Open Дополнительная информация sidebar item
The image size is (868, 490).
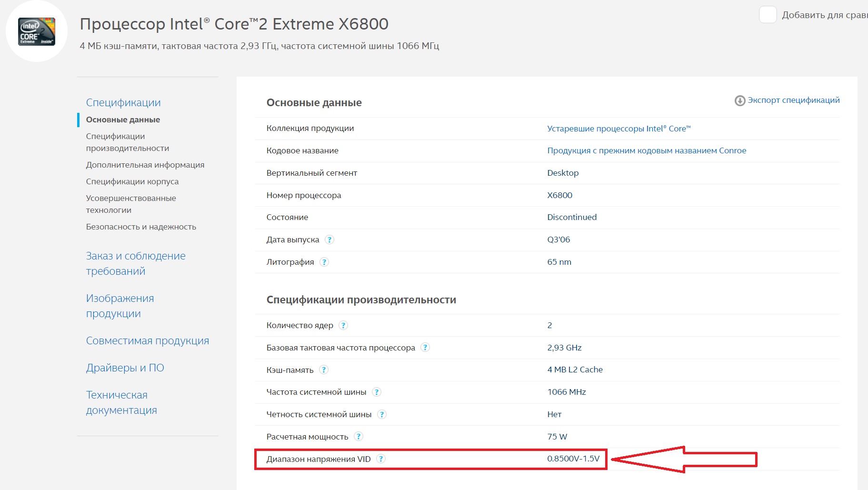click(145, 165)
